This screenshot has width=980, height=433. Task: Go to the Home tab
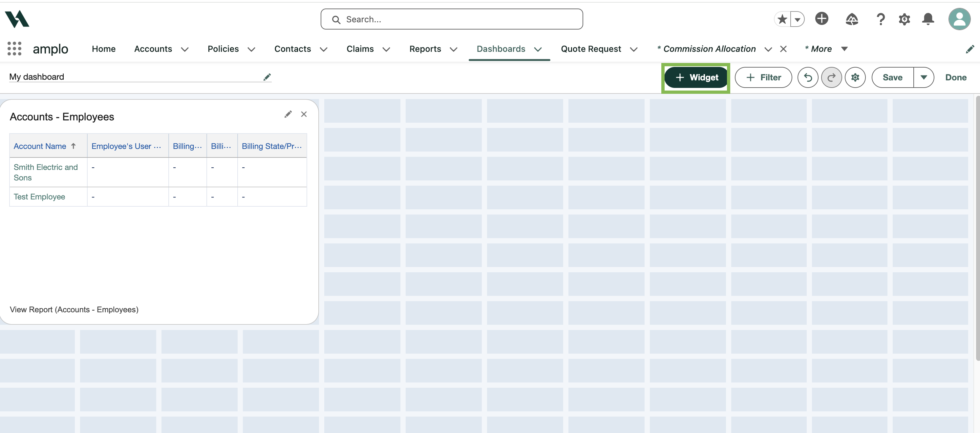pos(103,49)
